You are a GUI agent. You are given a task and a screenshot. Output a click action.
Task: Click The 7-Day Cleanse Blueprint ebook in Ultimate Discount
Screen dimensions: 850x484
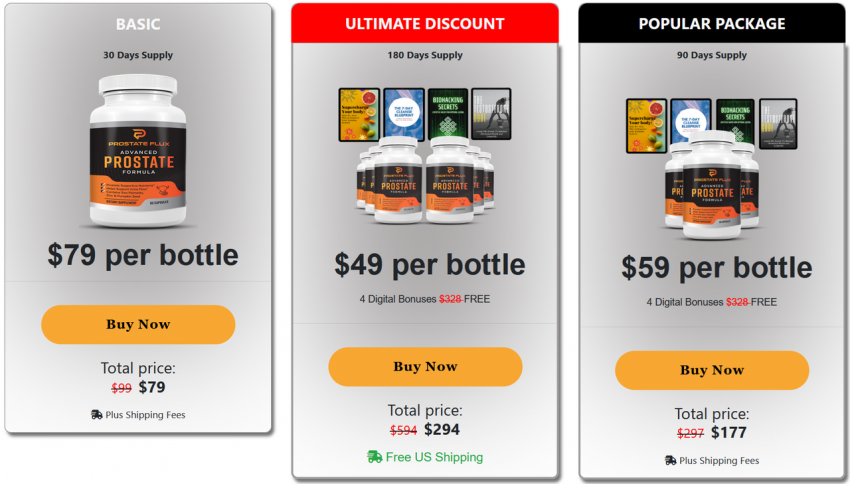pyautogui.click(x=403, y=112)
